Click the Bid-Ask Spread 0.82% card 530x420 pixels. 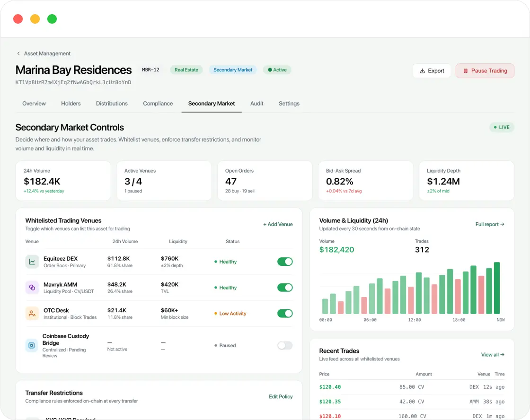(x=366, y=181)
